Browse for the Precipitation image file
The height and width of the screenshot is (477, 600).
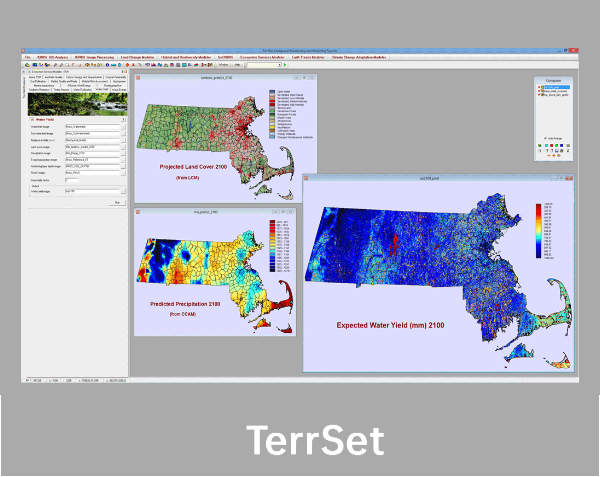point(123,153)
